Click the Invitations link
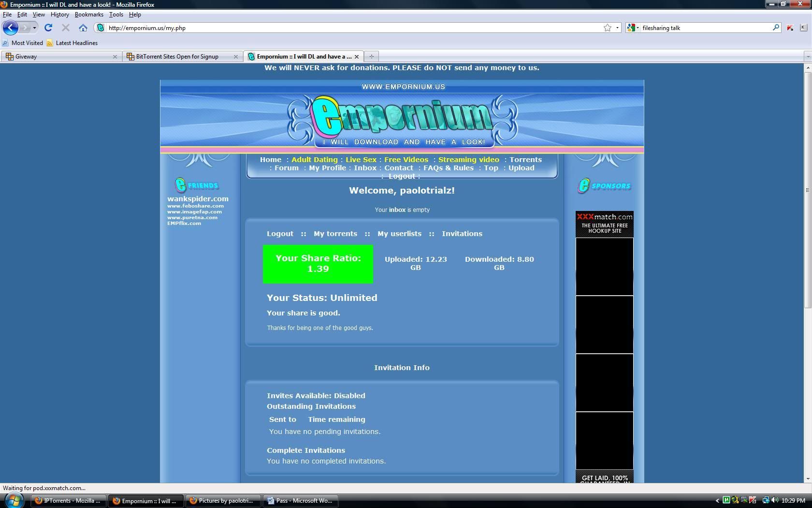The height and width of the screenshot is (508, 812). pos(462,234)
